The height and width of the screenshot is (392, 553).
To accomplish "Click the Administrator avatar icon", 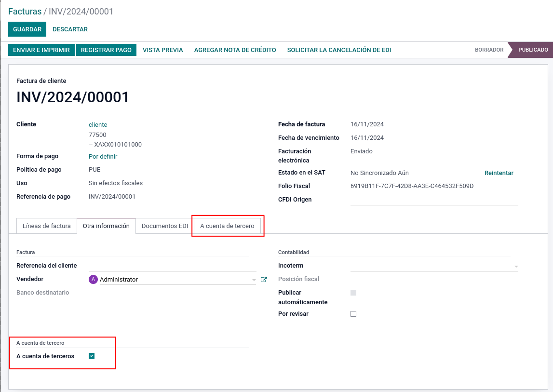I will tap(93, 279).
